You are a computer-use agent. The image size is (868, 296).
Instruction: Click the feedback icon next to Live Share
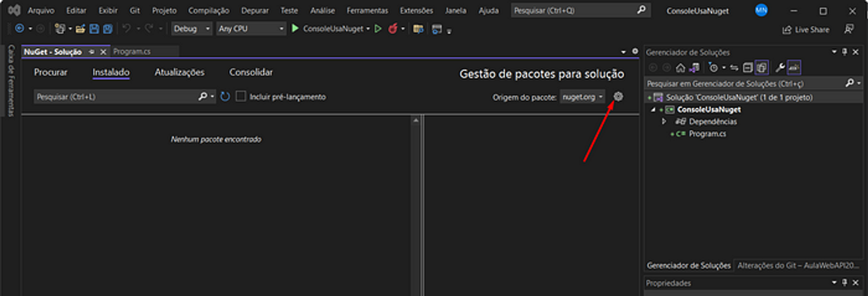849,29
